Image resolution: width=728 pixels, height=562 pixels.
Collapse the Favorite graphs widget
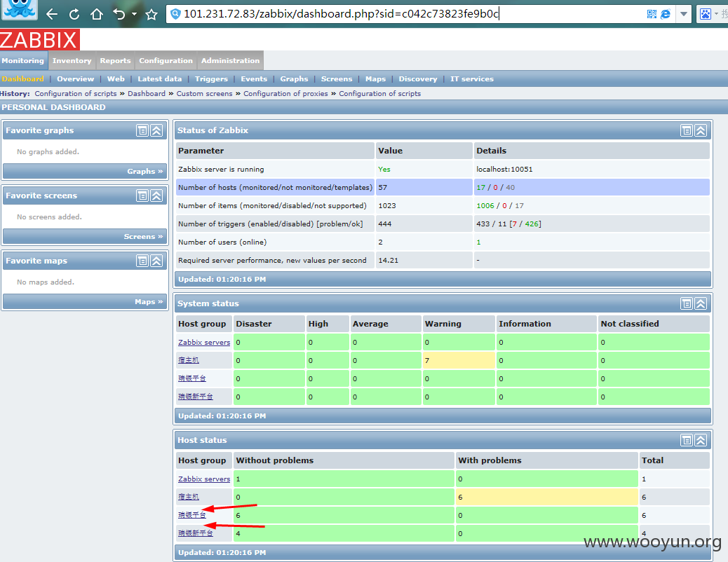click(156, 130)
